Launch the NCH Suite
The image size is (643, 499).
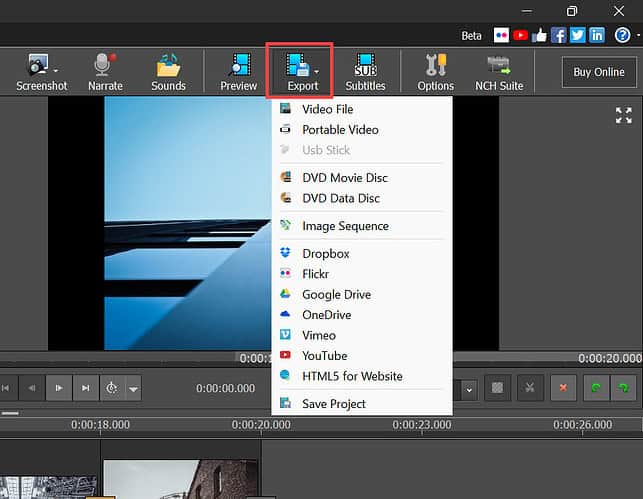[498, 66]
